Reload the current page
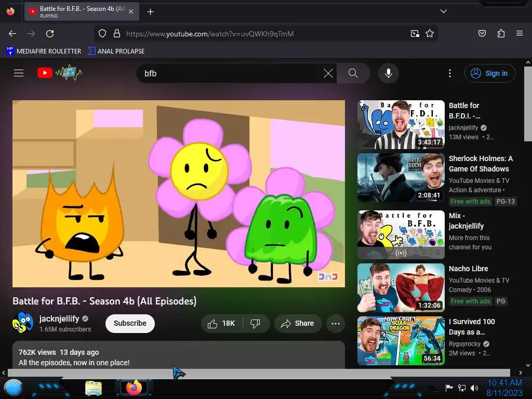 (x=50, y=34)
